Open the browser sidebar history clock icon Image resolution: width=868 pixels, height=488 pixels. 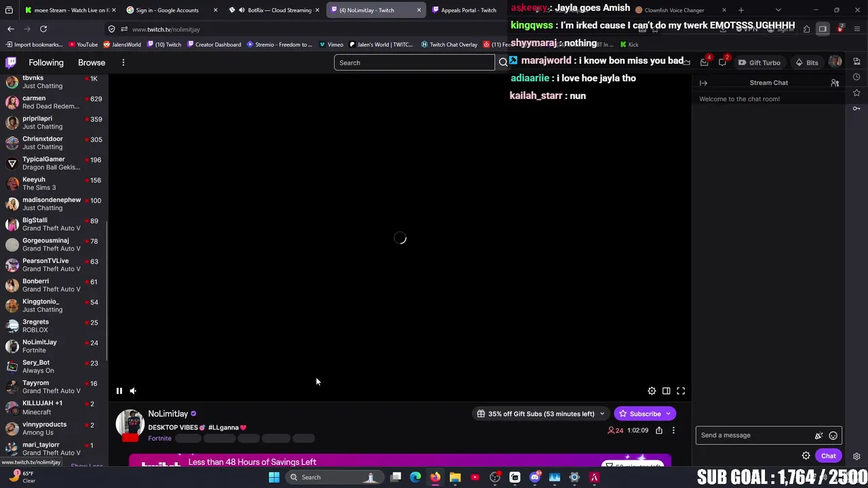pyautogui.click(x=856, y=77)
